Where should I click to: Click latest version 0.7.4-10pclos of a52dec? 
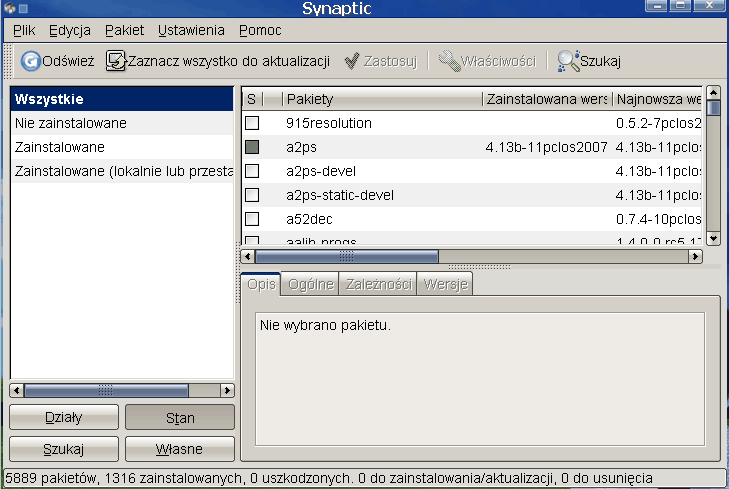(658, 219)
